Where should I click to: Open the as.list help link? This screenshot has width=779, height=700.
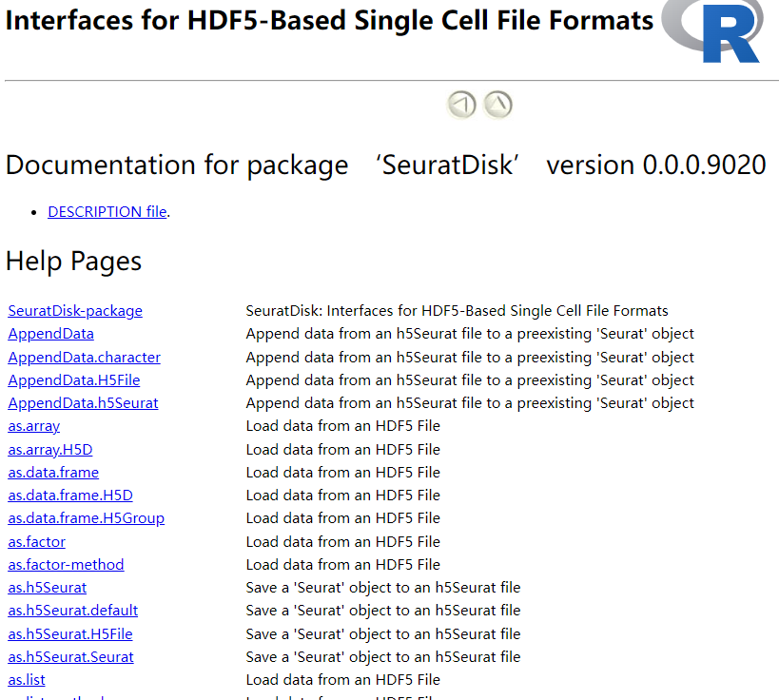(x=27, y=680)
